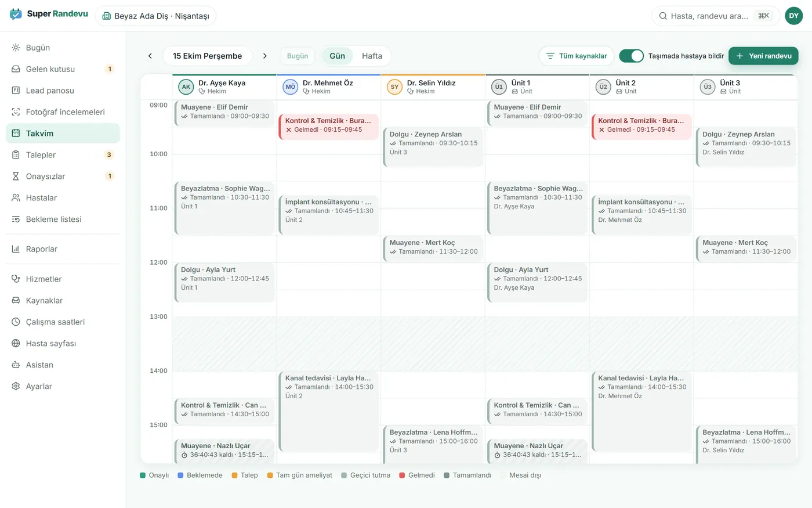Click the Dr. Mehmet Öz column header
Viewport: 812px width, 508px height.
point(329,87)
